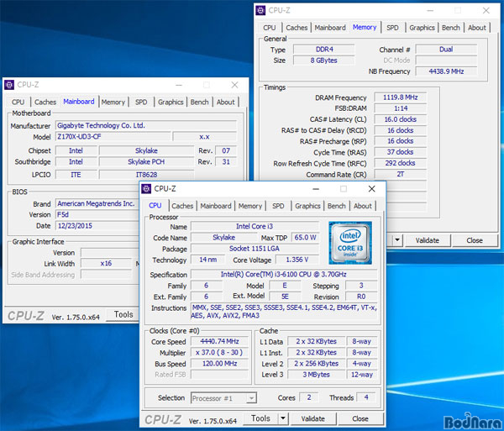This screenshot has width=504, height=431.
Task: Open the About tab in the Mainboard window
Action: coord(226,102)
